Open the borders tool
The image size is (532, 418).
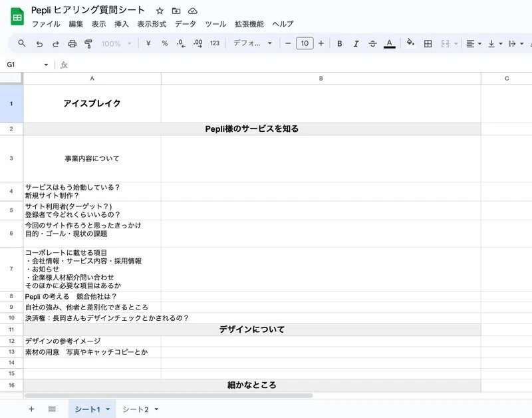pyautogui.click(x=428, y=43)
